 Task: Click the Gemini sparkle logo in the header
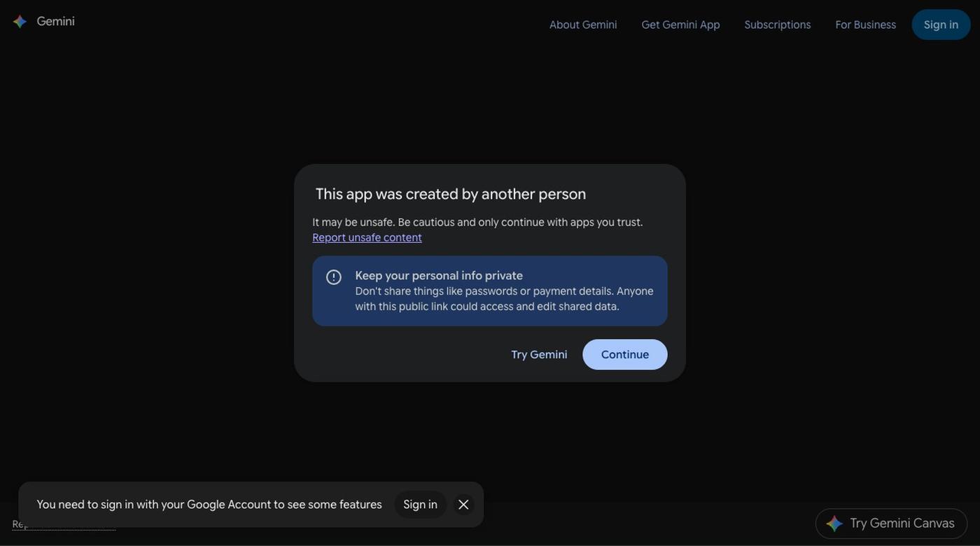20,22
